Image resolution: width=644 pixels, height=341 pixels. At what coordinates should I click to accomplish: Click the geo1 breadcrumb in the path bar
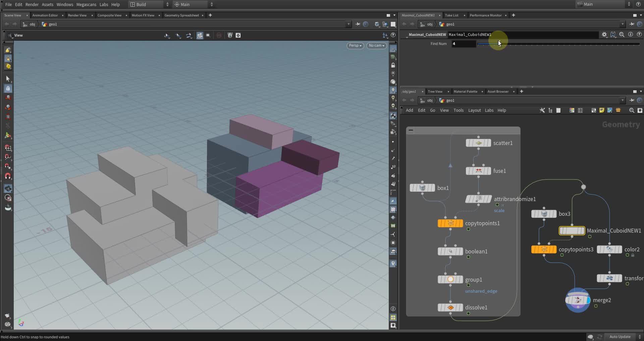pos(53,24)
